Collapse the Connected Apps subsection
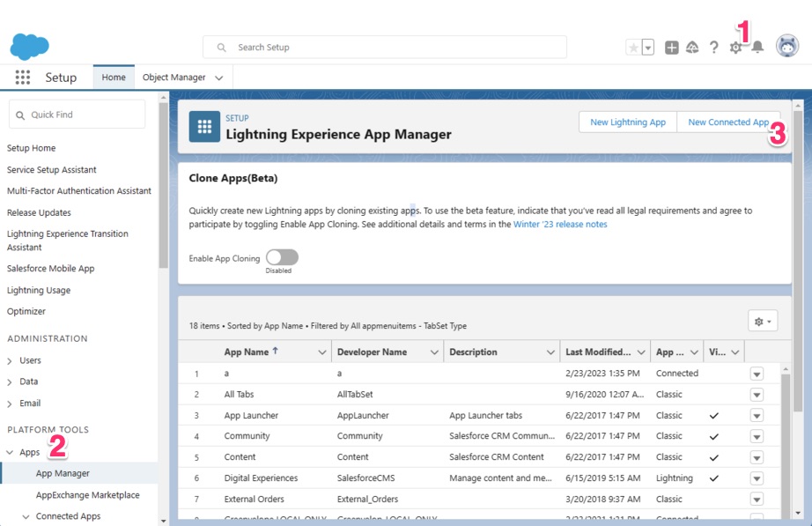 point(26,516)
